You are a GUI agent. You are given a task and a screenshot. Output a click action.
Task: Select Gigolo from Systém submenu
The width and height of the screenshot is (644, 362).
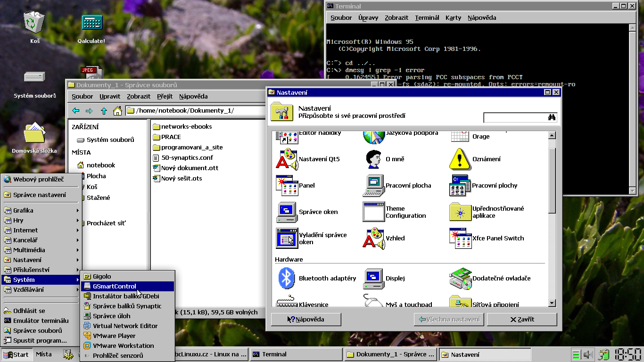click(x=128, y=276)
